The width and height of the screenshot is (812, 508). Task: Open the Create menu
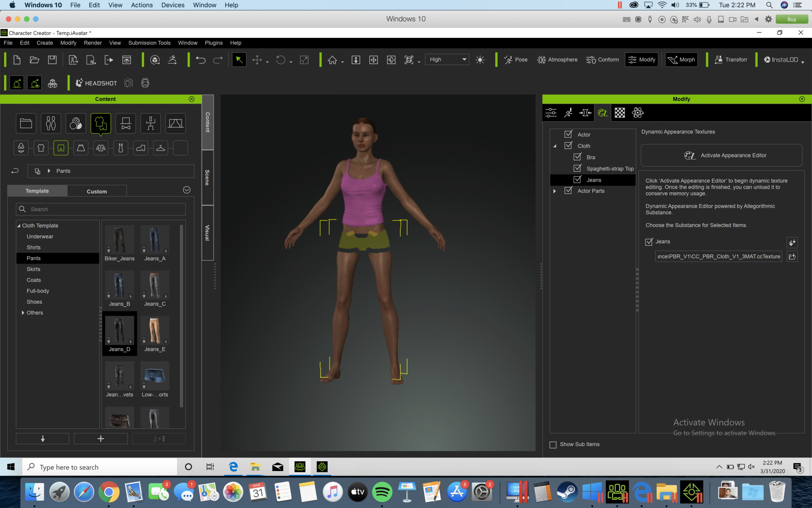click(45, 43)
